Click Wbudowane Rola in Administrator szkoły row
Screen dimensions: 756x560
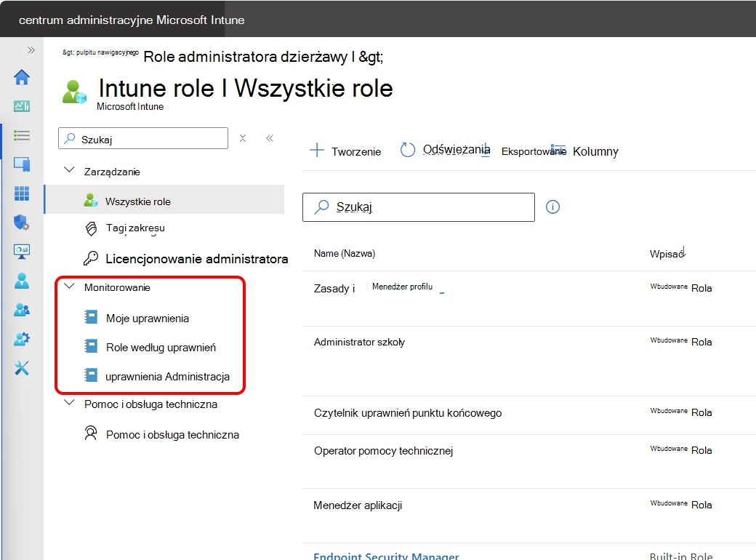pyautogui.click(x=681, y=342)
